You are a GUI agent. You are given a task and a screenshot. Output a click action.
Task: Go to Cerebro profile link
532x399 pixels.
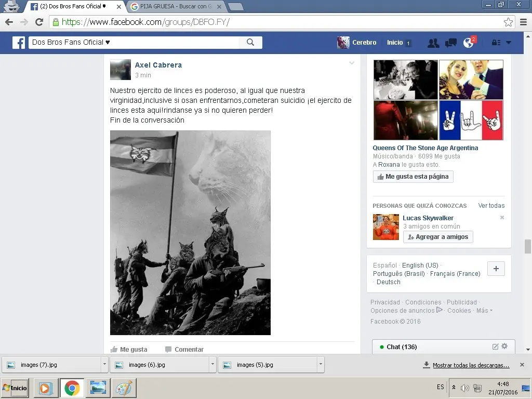pos(364,43)
